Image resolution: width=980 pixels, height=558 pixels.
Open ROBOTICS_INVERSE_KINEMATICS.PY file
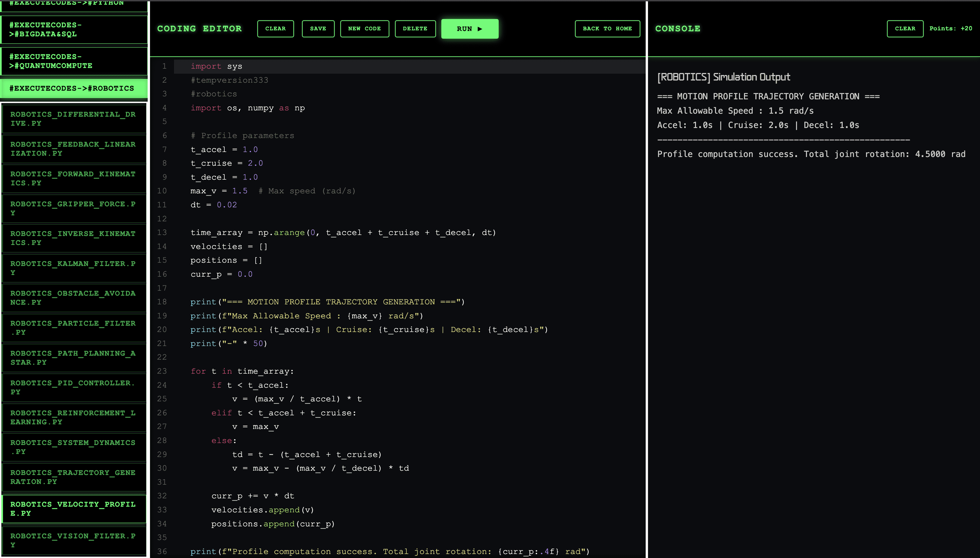[74, 238]
